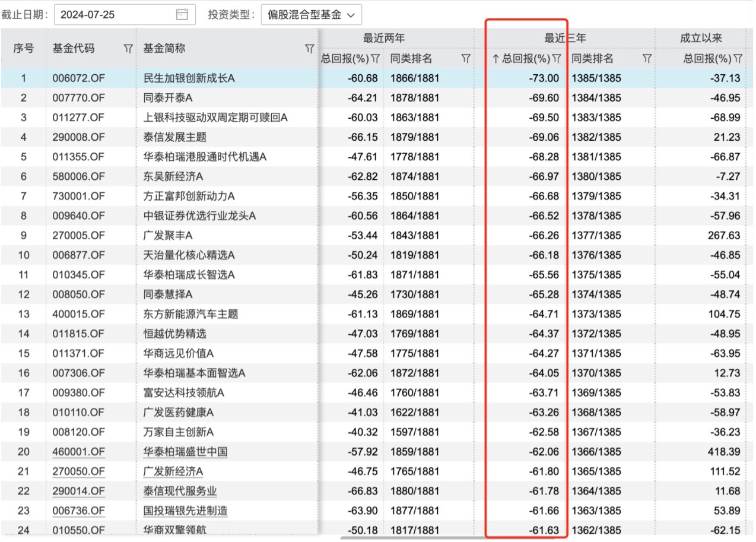This screenshot has height=542, width=756.
Task: Click fund code 580006.OF
Action: click(79, 176)
